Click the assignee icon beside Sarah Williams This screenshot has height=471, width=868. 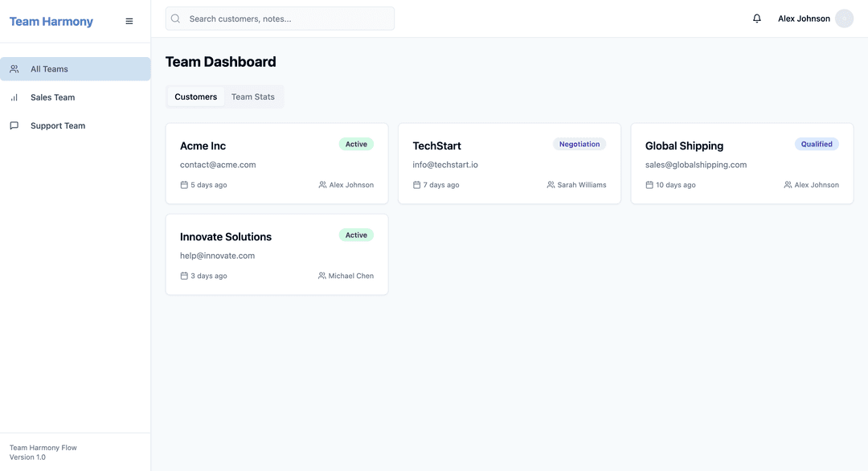point(551,185)
